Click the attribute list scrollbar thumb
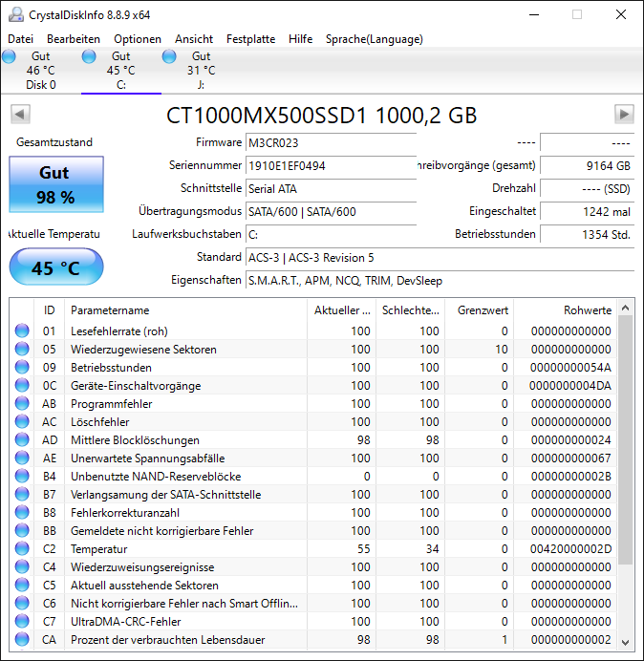 (626, 440)
